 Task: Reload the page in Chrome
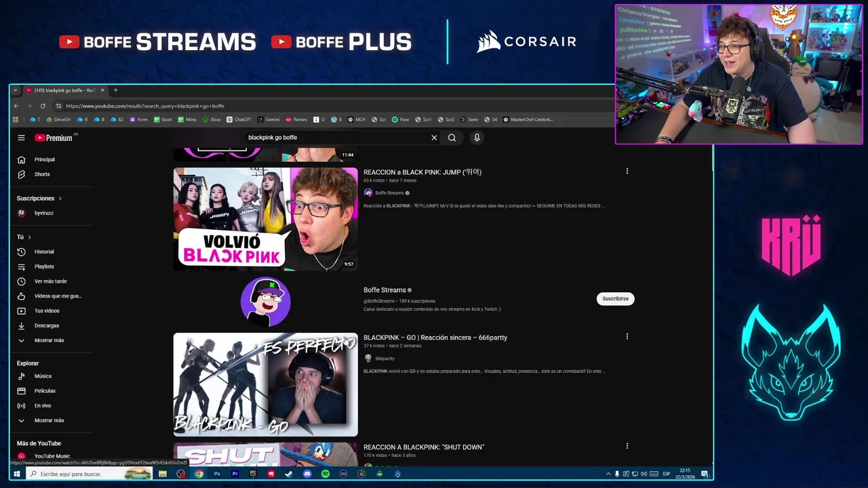point(43,106)
